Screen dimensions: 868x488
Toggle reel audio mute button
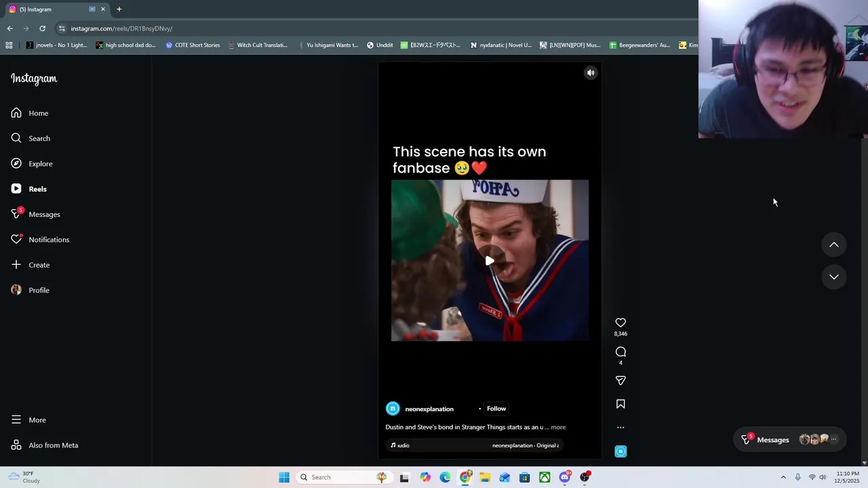pos(591,73)
